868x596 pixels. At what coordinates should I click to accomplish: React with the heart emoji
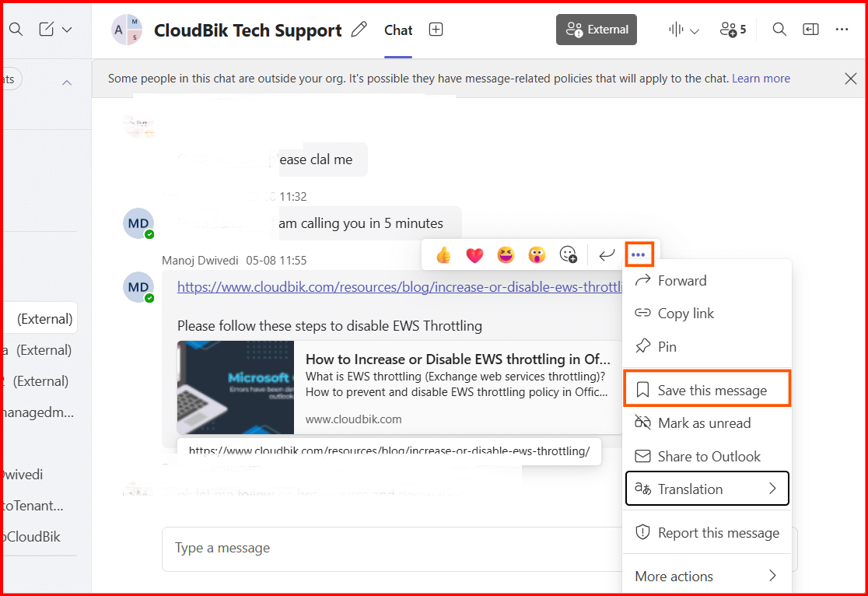474,254
